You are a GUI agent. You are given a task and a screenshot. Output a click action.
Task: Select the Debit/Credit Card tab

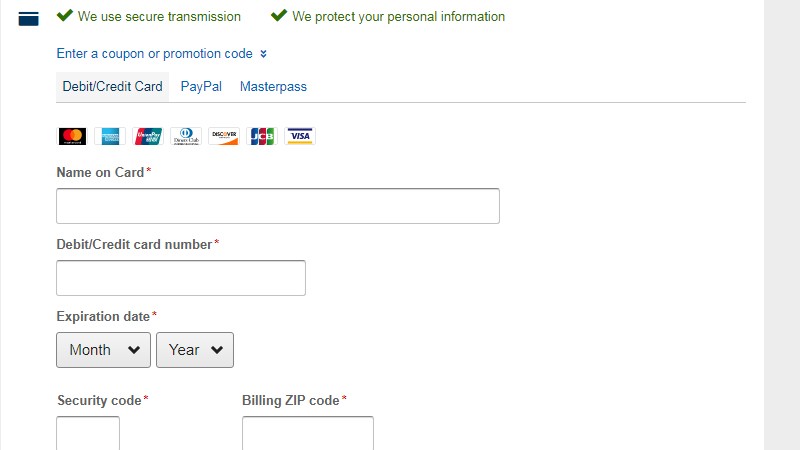pos(112,87)
